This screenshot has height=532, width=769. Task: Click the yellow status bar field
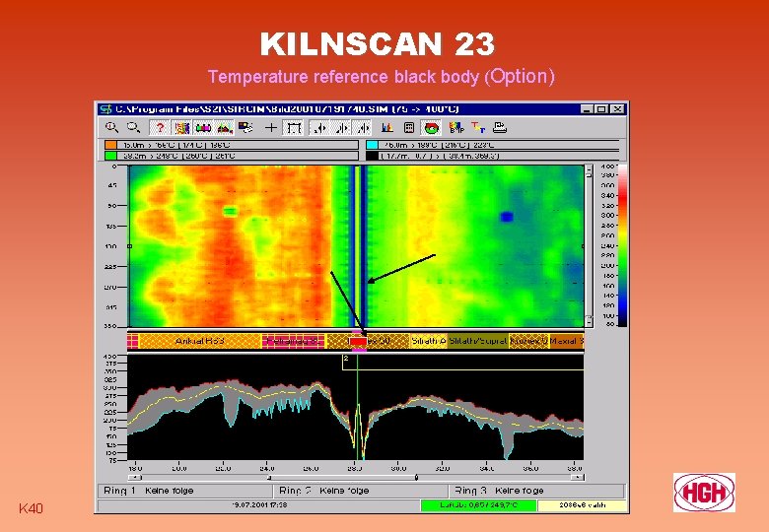click(582, 505)
